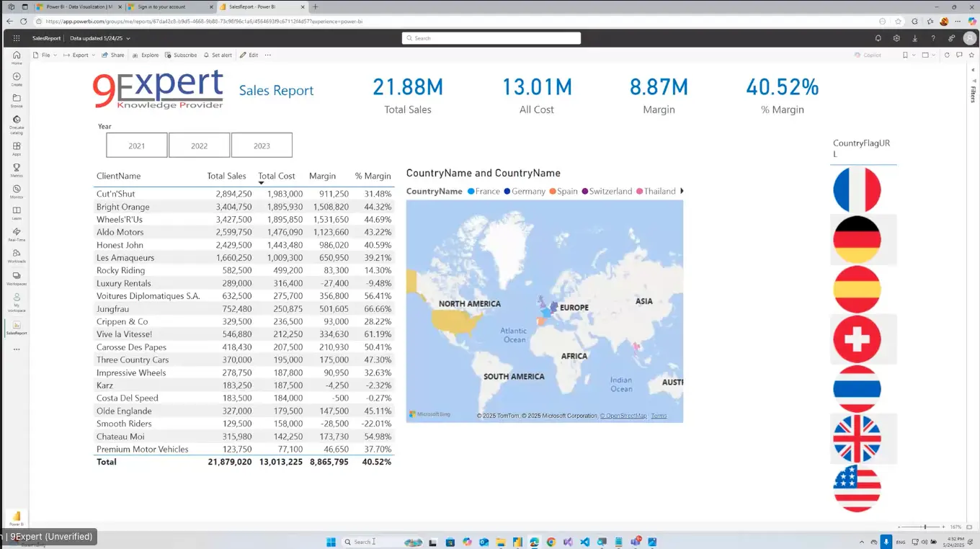
Task: Open the Create page in sidebar
Action: pyautogui.click(x=17, y=79)
